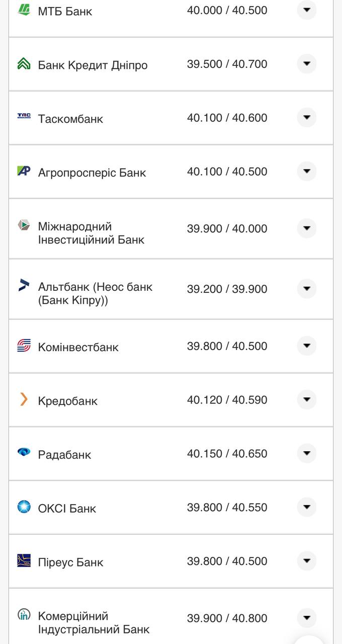The width and height of the screenshot is (342, 644).
Task: Click the 39.900 / 40.000 rate value
Action: coord(227,228)
